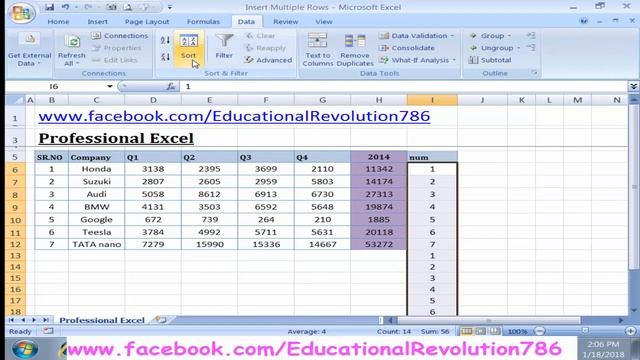Select Google Q1 value 672
This screenshot has width=640, height=360.
[x=153, y=220]
